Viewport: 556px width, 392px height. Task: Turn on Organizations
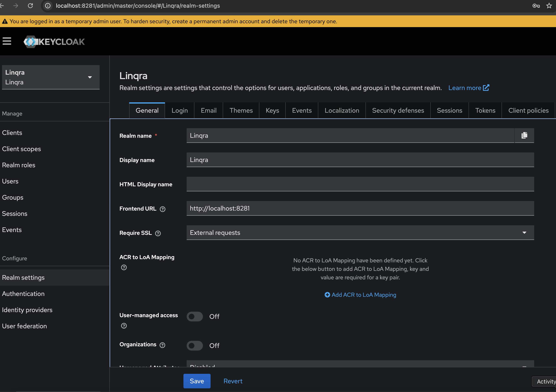194,345
